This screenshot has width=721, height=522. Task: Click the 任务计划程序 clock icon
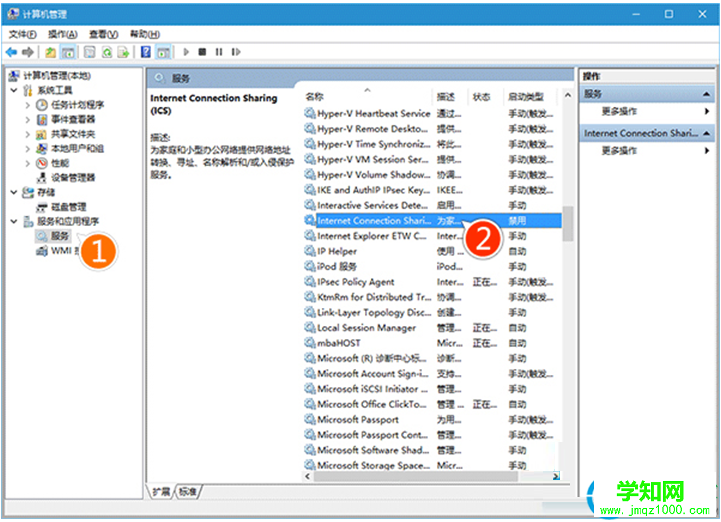click(42, 105)
